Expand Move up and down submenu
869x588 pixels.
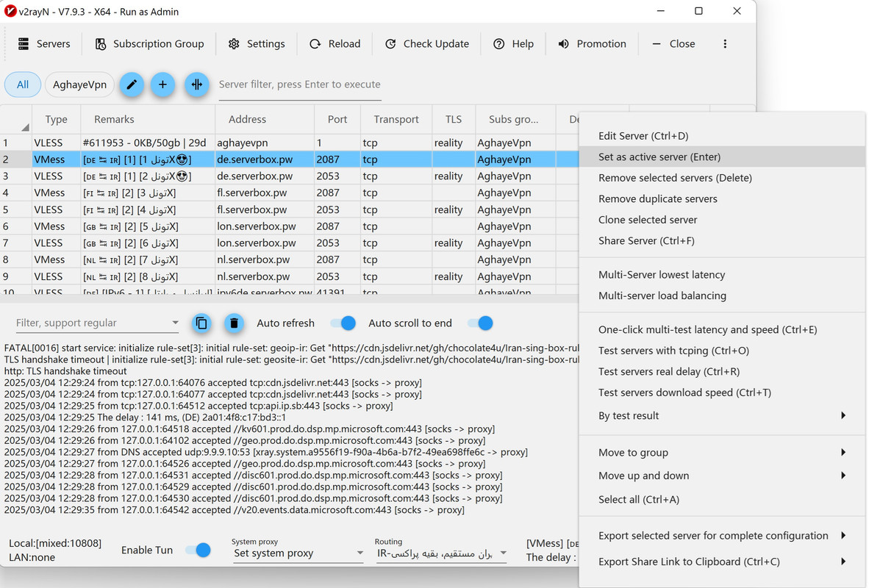[722, 476]
